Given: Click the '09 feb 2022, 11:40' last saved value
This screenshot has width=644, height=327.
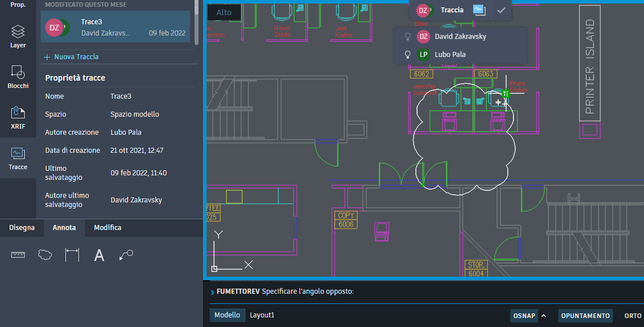Looking at the screenshot, I should click(x=138, y=173).
